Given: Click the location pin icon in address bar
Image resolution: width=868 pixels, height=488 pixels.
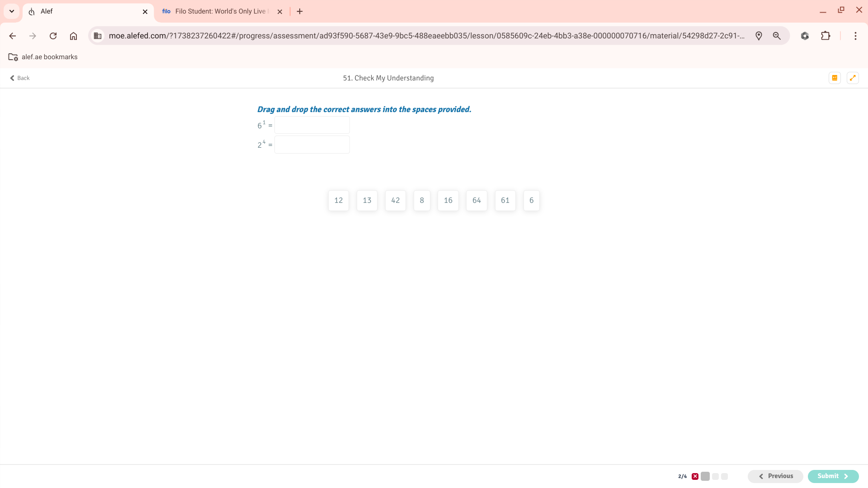Looking at the screenshot, I should pyautogui.click(x=759, y=36).
